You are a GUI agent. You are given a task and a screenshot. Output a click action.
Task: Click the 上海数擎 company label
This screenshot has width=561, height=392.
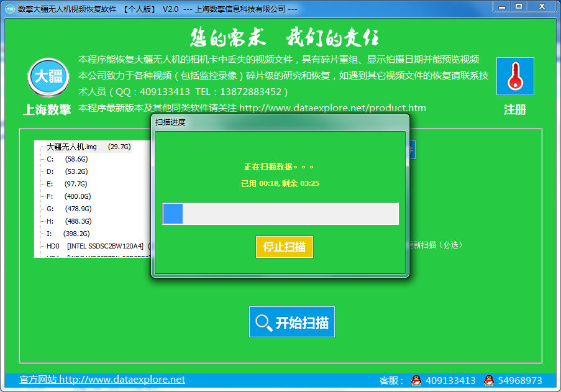(x=47, y=109)
